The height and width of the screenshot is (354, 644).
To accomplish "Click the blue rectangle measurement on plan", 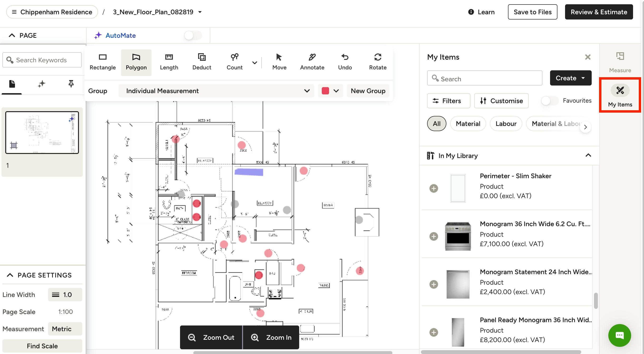I will tap(249, 172).
